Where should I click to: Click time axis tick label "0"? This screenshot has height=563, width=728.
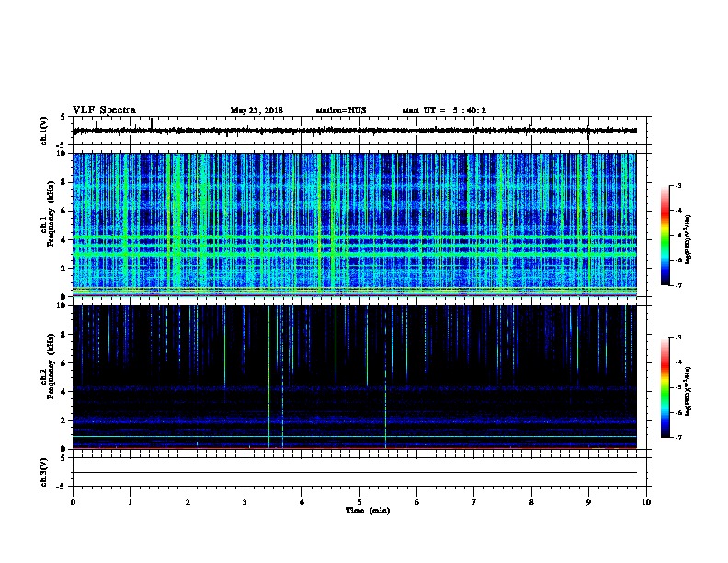tap(73, 502)
